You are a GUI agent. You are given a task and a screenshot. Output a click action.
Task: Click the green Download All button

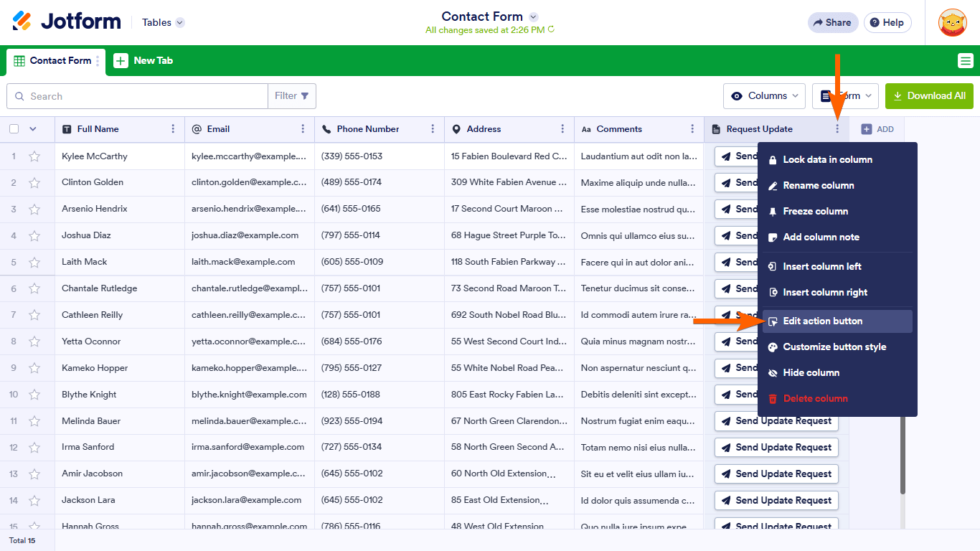pos(929,96)
